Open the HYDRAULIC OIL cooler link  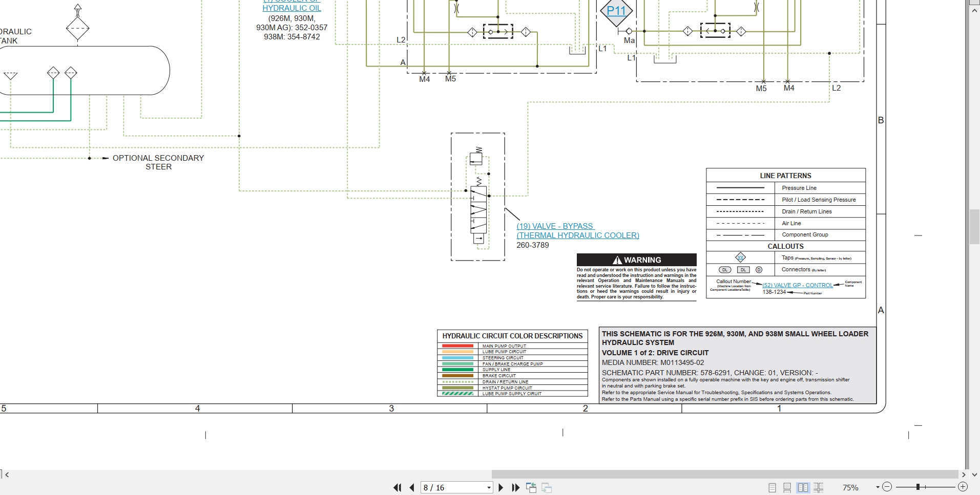pyautogui.click(x=292, y=8)
